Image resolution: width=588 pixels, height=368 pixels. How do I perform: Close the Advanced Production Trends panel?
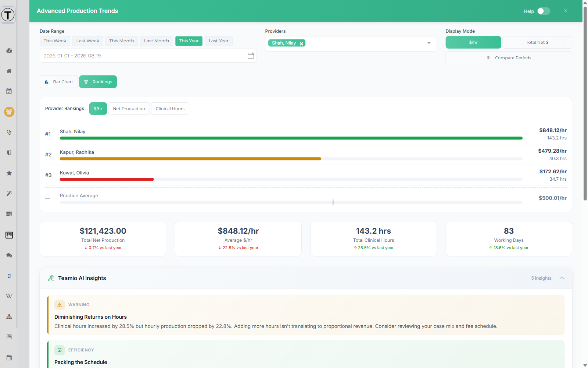click(566, 11)
